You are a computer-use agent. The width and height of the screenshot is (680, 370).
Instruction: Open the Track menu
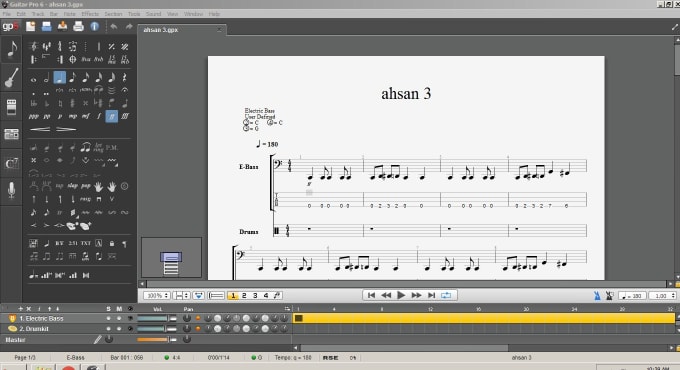[38, 14]
